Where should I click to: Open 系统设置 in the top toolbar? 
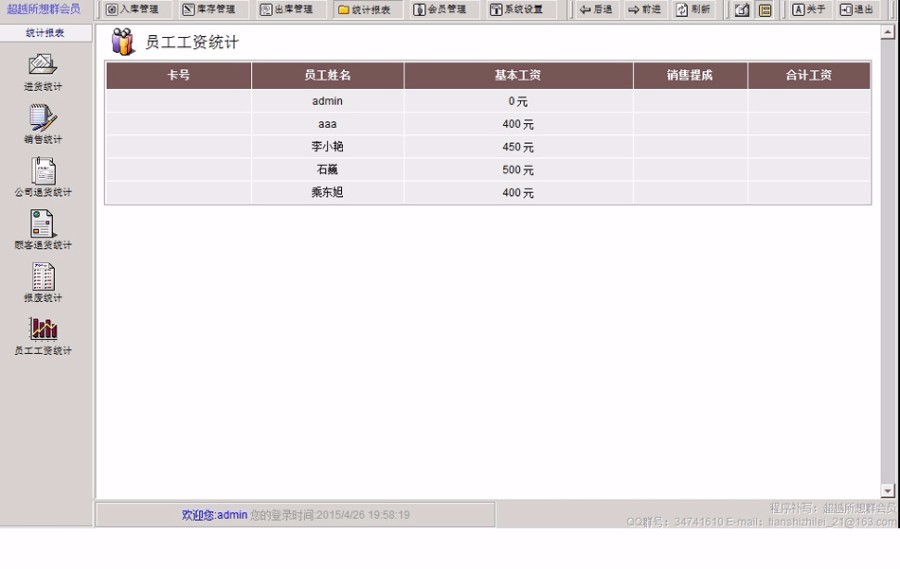point(517,9)
